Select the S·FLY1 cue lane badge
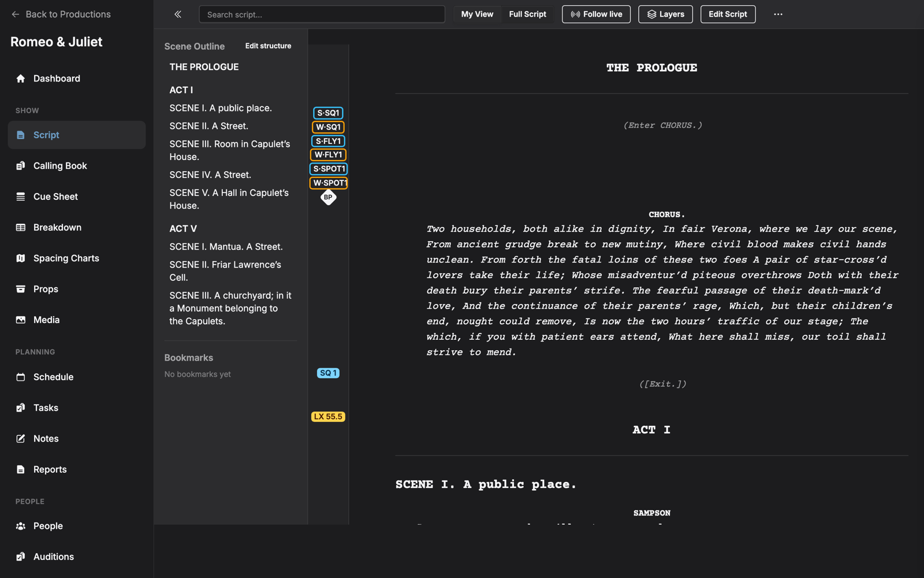The width and height of the screenshot is (924, 578). coord(328,141)
